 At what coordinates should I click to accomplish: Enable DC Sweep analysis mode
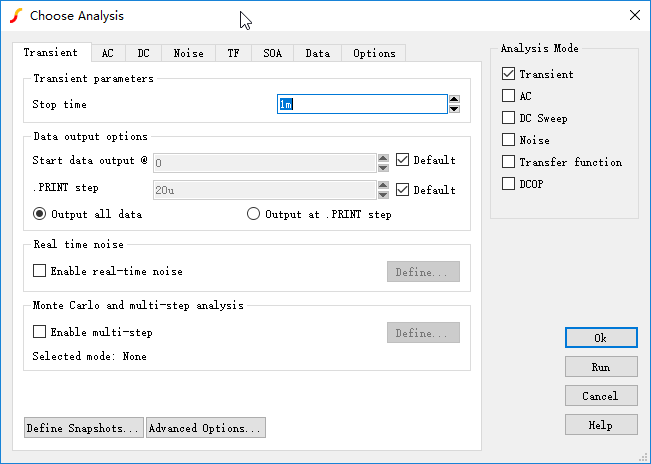508,118
